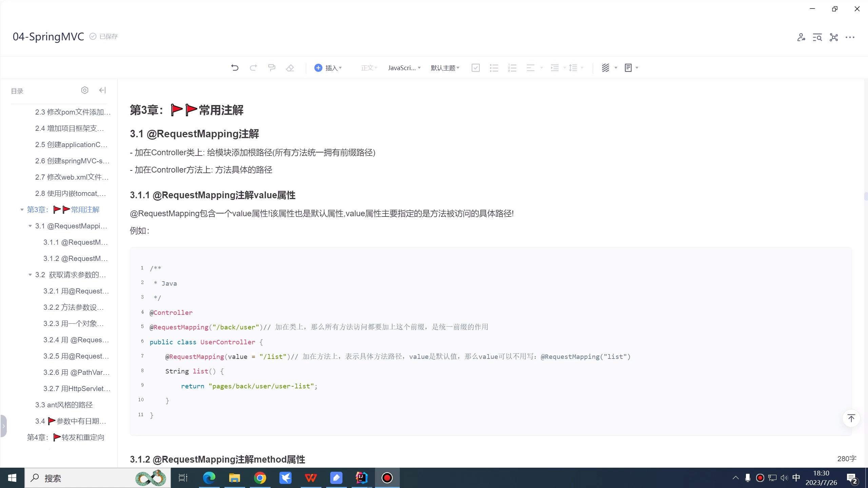This screenshot has width=868, height=488.
Task: Click the mind map view icon
Action: (833, 37)
